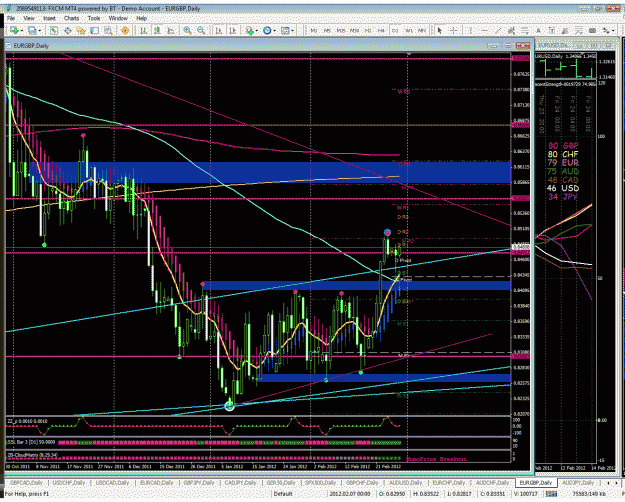
Task: Open Templates dropdown
Action: click(x=287, y=30)
